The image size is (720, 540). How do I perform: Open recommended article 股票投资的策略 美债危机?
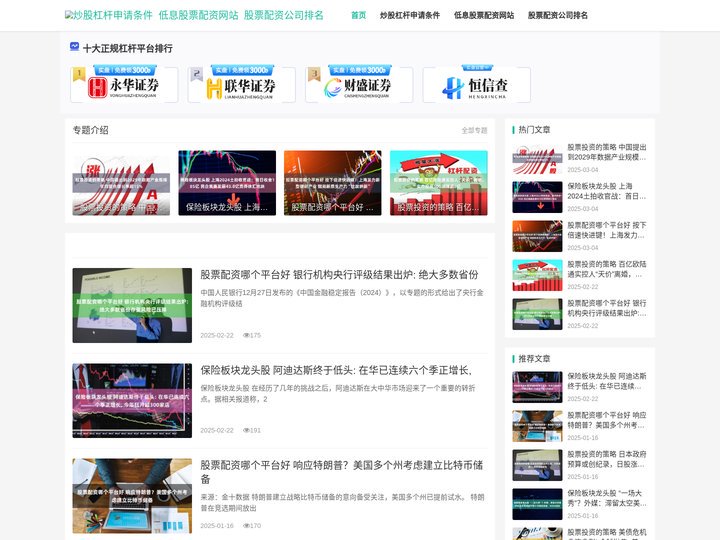point(607,534)
